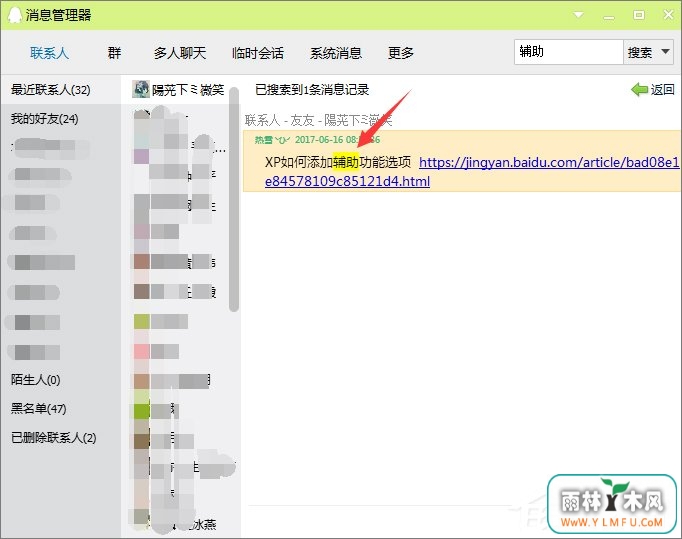Click the 已搜索到1条消息记录 header text
The width and height of the screenshot is (682, 539).
coord(312,90)
